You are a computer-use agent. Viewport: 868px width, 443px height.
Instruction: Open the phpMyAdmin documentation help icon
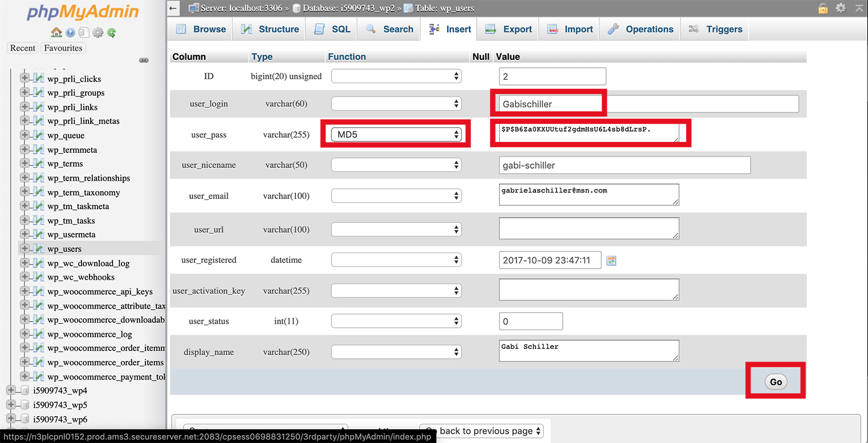70,32
